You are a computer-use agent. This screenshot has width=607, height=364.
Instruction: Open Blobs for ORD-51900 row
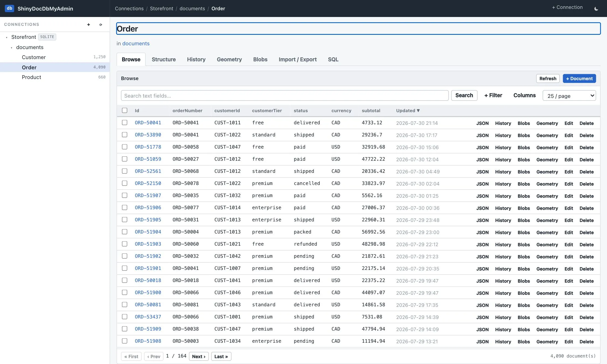tap(524, 293)
